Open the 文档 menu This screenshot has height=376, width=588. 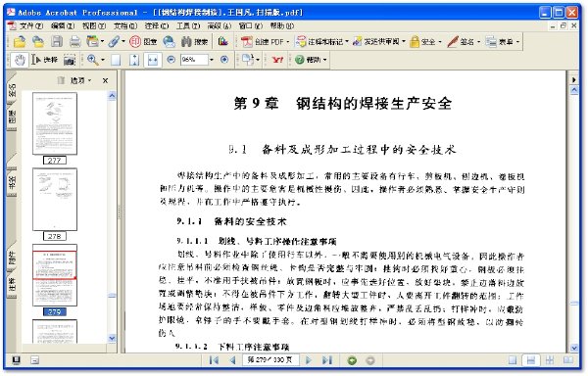pos(125,25)
